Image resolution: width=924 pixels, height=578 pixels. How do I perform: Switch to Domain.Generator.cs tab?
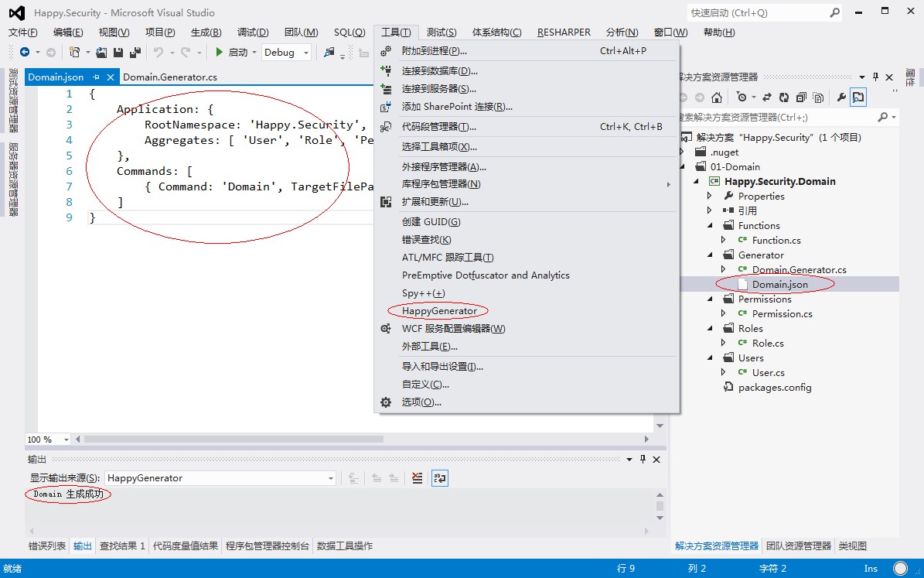click(x=169, y=77)
